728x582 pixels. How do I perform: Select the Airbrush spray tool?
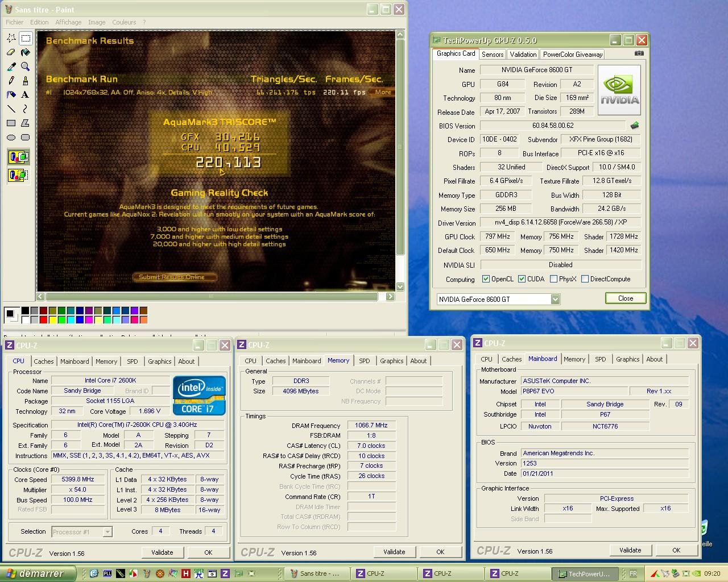11,94
